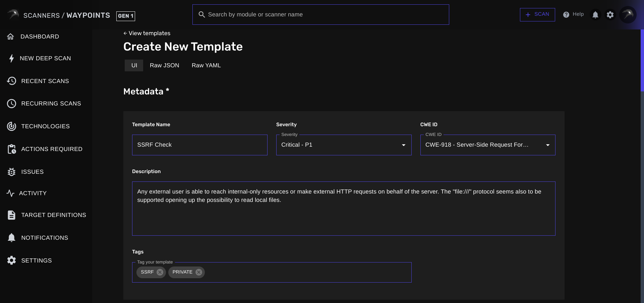This screenshot has height=303, width=644.
Task: Expand the CWE ID dropdown
Action: pos(548,145)
